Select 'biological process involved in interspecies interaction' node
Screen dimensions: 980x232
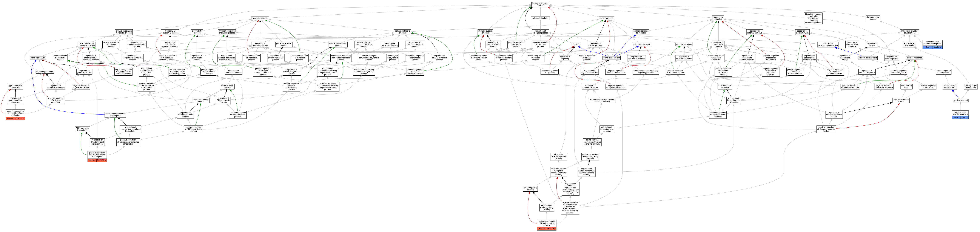tap(813, 18)
